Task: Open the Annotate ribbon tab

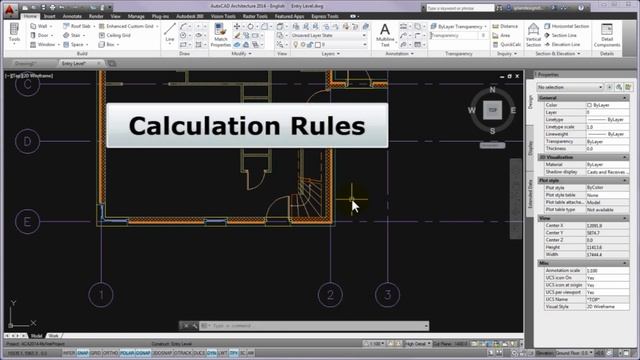Action: coord(72,16)
